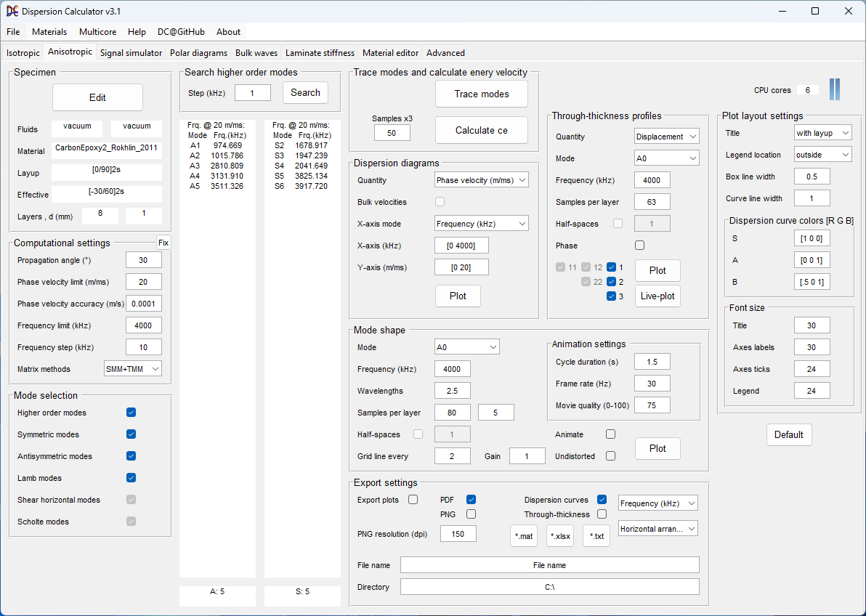Uncheck the Lamb modes checkbox

[131, 478]
